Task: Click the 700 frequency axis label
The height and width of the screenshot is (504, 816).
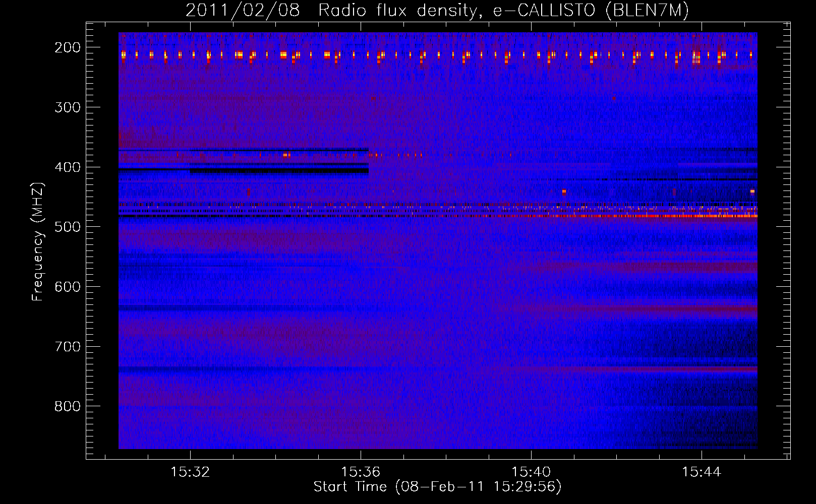Action: tap(67, 347)
